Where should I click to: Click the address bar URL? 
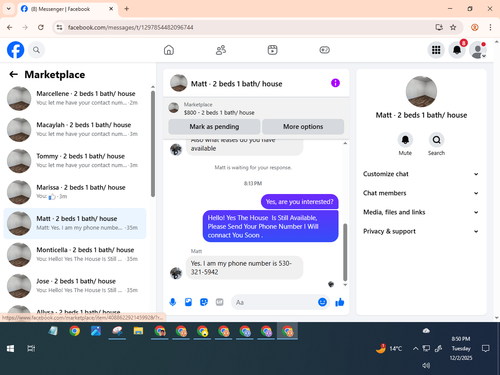pos(130,27)
